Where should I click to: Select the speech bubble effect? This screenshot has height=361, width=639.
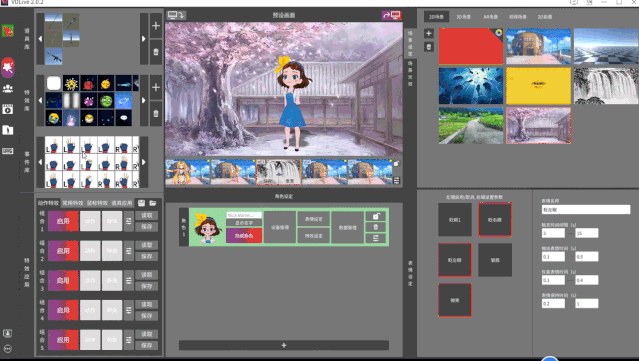(123, 118)
